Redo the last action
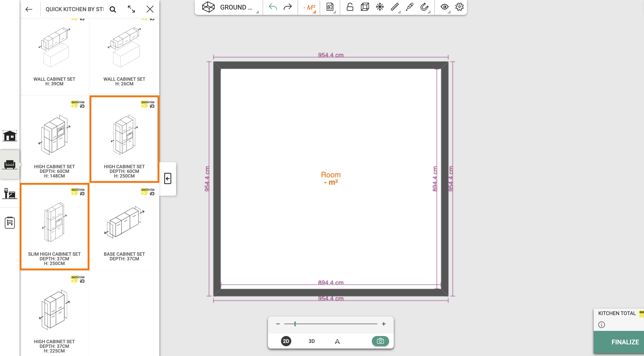The height and width of the screenshot is (356, 644). point(288,7)
